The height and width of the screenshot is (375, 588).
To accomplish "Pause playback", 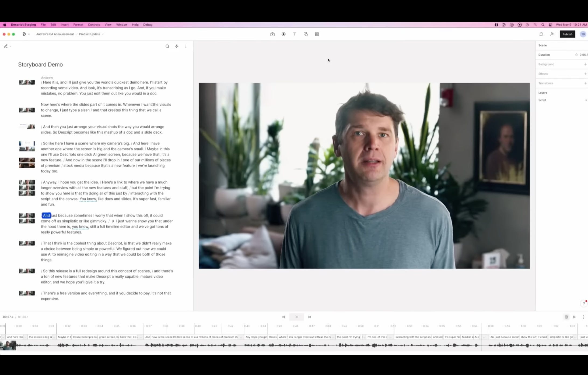I will coord(296,317).
